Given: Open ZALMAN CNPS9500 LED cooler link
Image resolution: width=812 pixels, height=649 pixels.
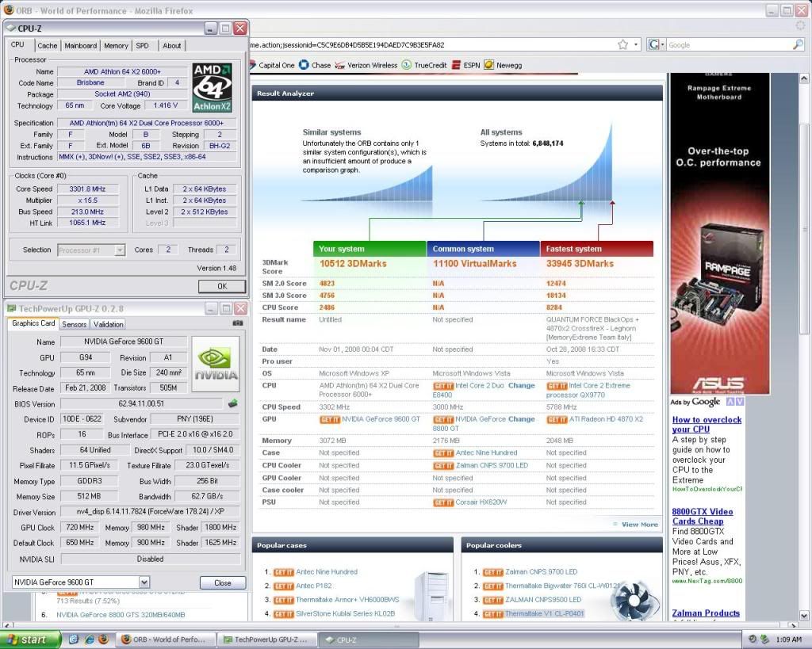Looking at the screenshot, I should (x=543, y=600).
